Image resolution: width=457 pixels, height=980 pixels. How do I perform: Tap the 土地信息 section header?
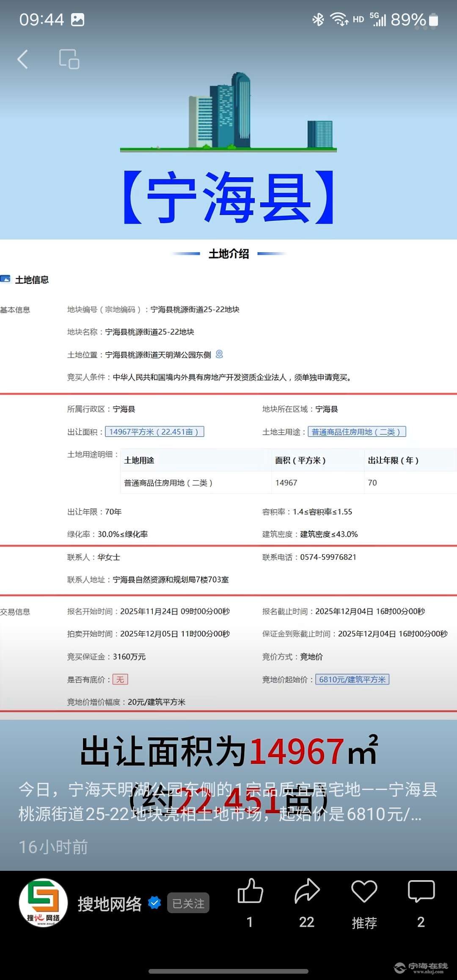click(x=32, y=280)
